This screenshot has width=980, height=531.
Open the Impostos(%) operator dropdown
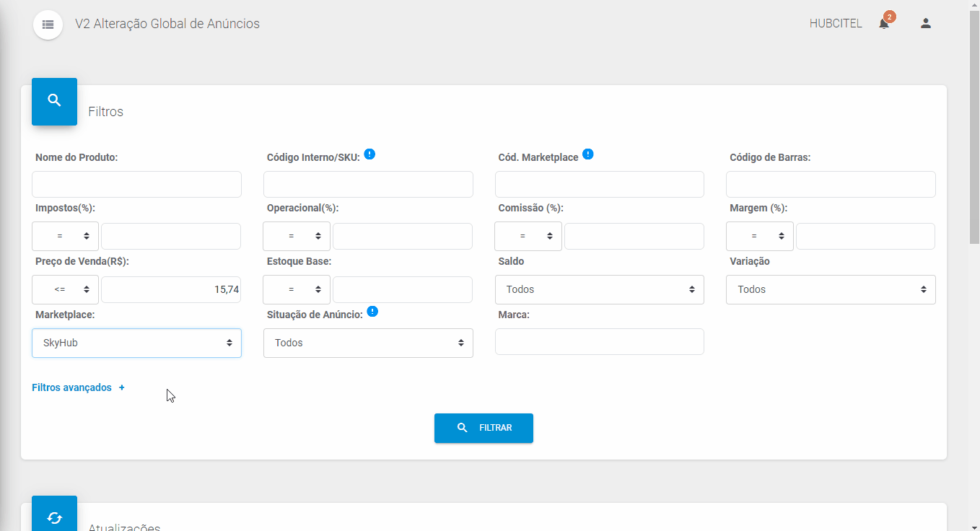65,236
